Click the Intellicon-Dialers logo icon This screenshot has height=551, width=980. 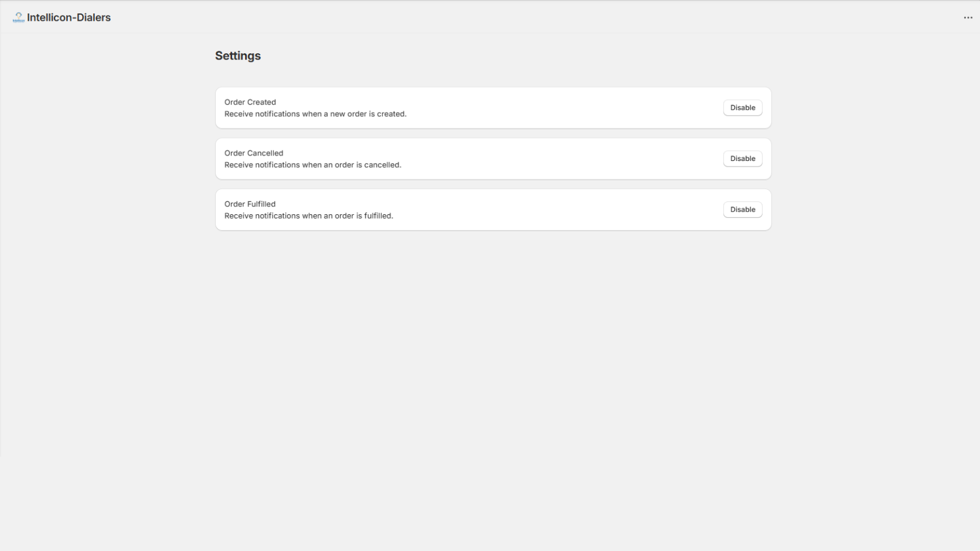[x=18, y=17]
